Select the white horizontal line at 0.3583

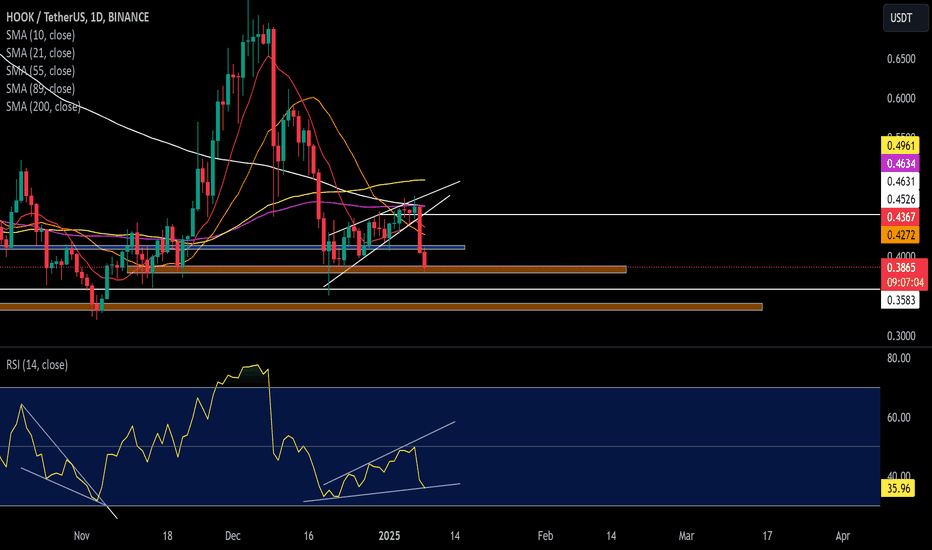click(440, 289)
